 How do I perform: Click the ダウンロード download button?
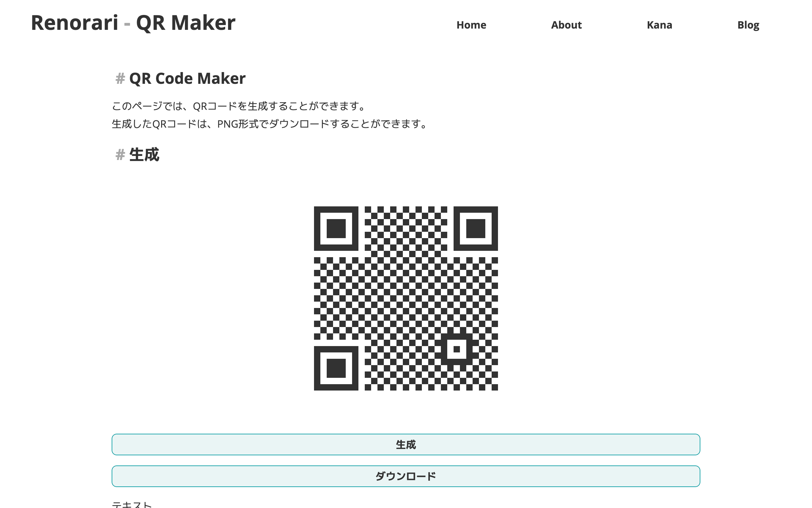click(x=406, y=476)
